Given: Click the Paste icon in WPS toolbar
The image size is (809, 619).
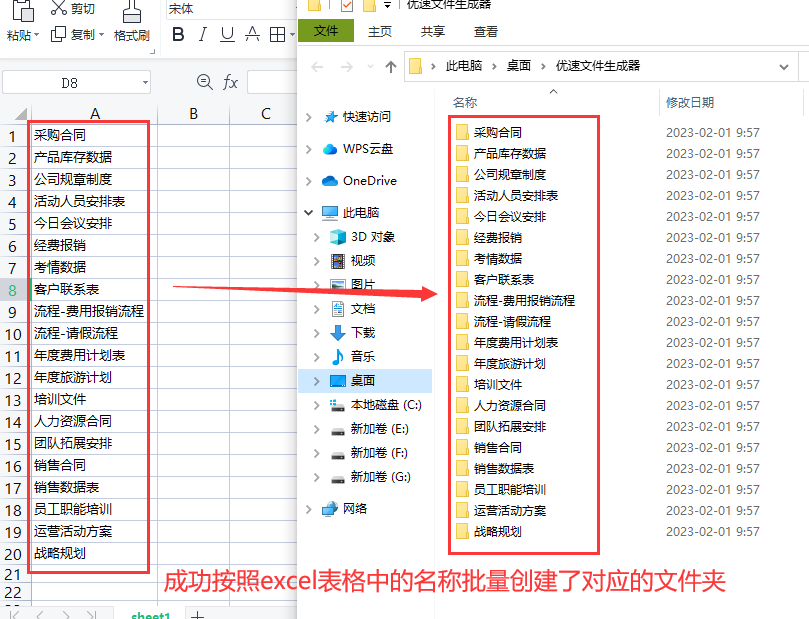Looking at the screenshot, I should [23, 10].
